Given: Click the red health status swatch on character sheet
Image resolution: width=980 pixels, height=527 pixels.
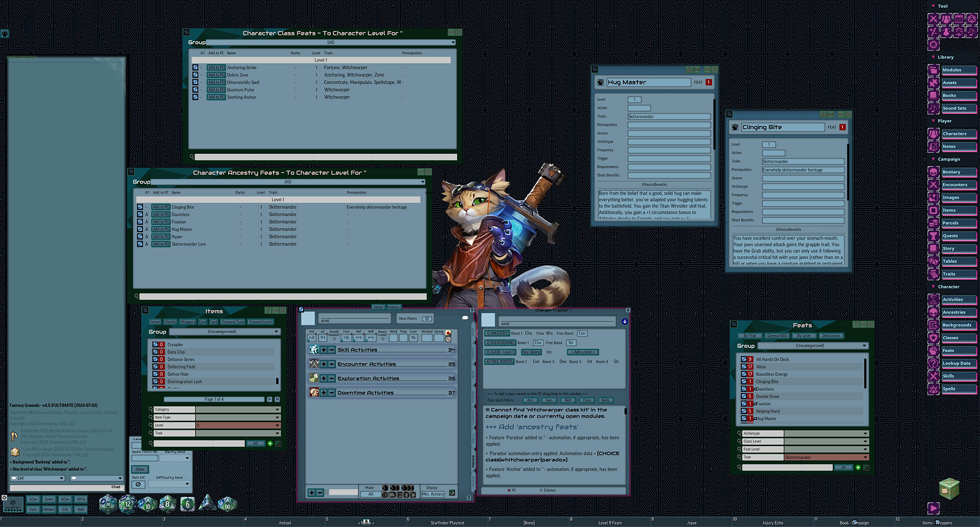Looking at the screenshot, I should (448, 333).
